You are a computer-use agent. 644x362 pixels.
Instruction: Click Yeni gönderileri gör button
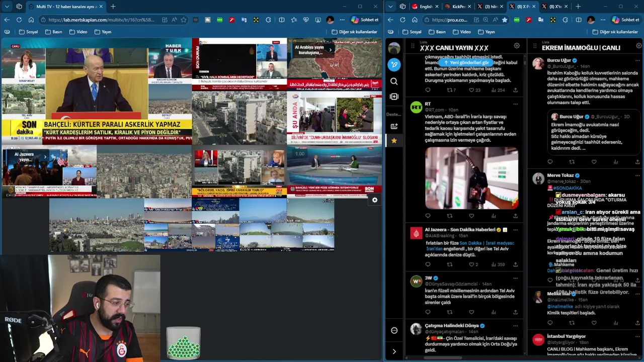point(467,63)
